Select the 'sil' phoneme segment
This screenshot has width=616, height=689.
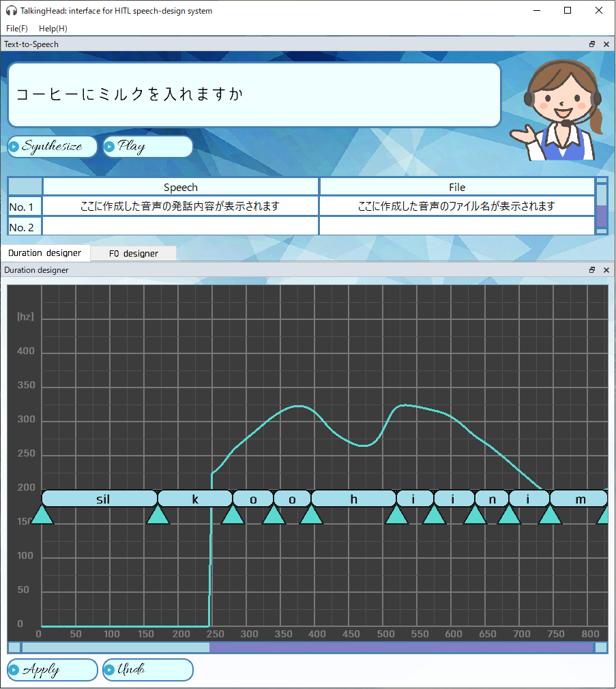(x=100, y=499)
